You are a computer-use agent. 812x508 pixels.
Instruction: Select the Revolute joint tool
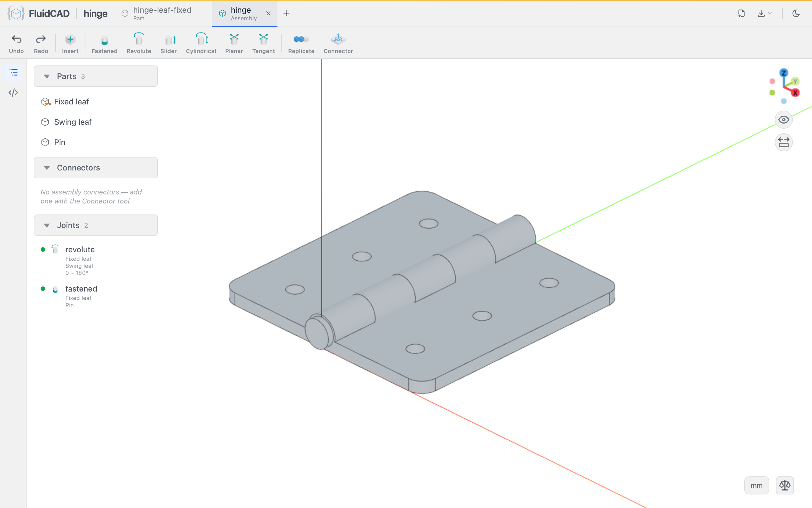139,44
